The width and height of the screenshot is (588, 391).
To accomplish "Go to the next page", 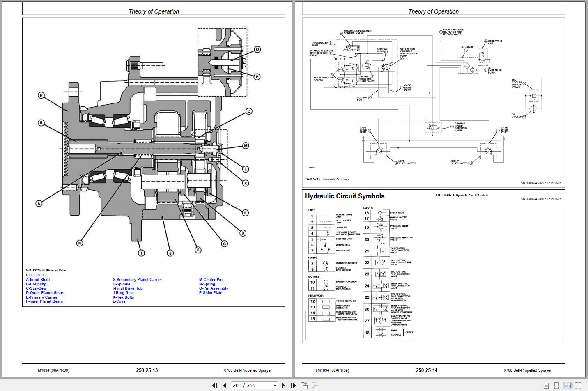I will 283,385.
